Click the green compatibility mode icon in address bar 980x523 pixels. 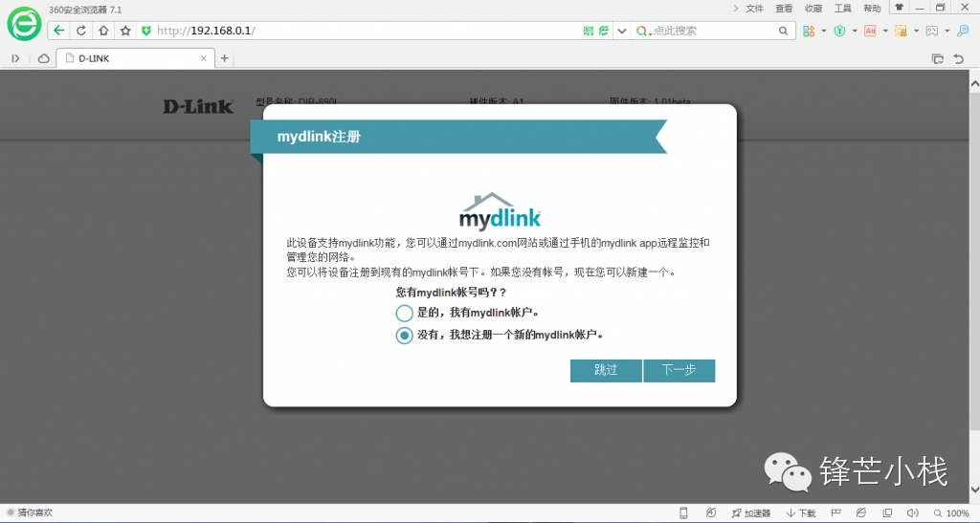click(x=604, y=31)
